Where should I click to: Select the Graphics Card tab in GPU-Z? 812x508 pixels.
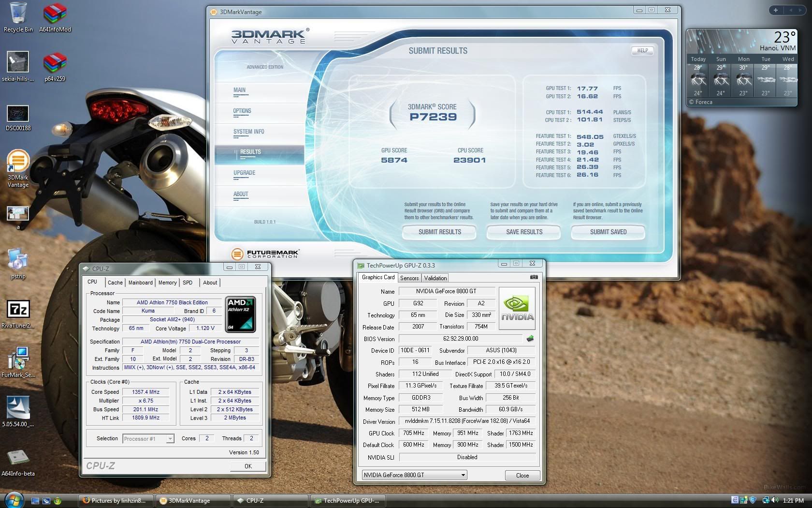(x=378, y=277)
